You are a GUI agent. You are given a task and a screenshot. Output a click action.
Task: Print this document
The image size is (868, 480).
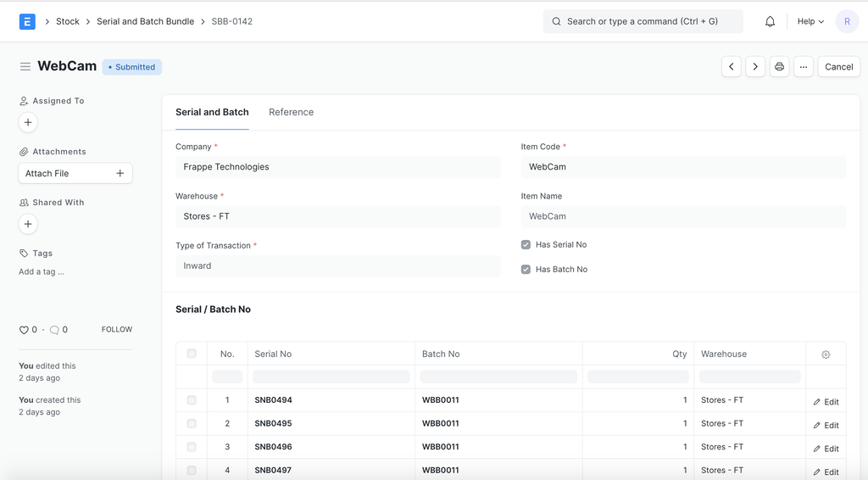click(x=780, y=66)
